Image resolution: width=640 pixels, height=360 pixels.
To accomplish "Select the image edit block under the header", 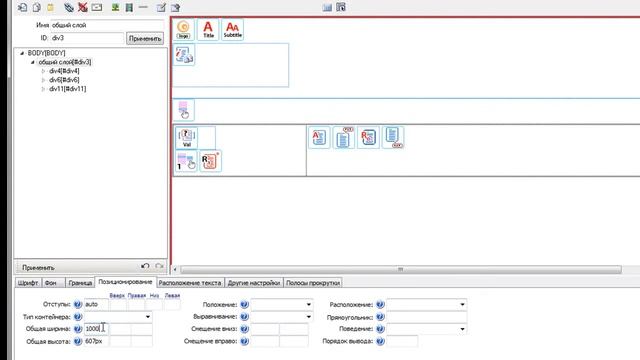I will (184, 55).
